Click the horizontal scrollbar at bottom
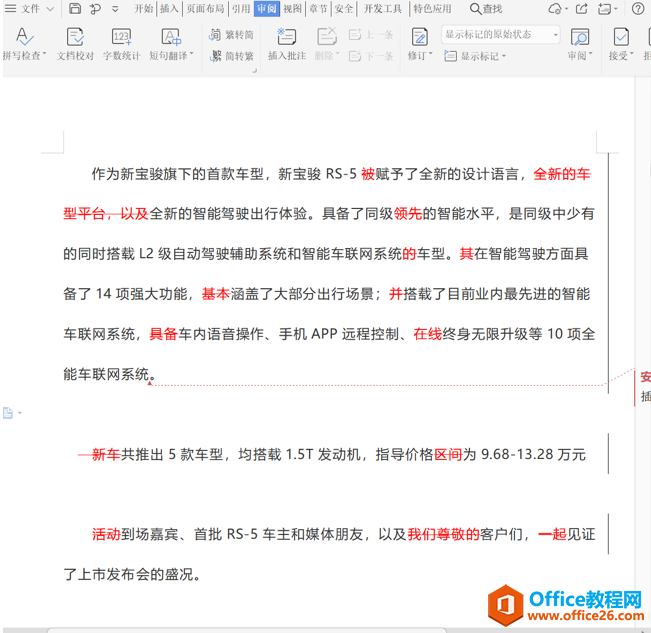Screen dimensions: 651x633 (x=247, y=630)
